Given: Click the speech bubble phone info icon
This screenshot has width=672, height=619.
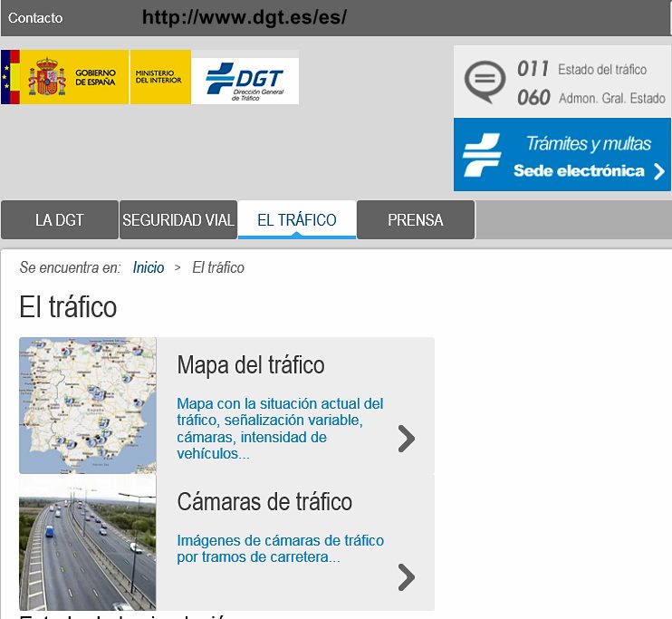Looking at the screenshot, I should tap(485, 82).
